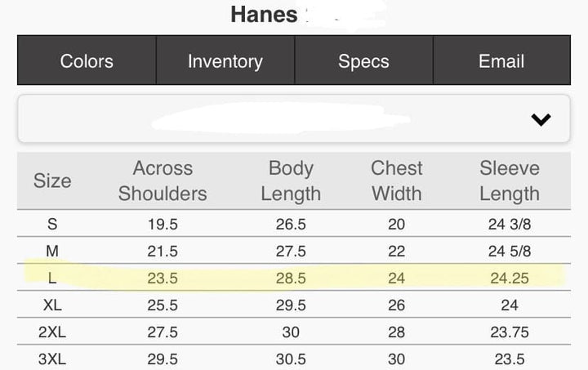Select the size 2XL row
Image resolution: width=588 pixels, height=370 pixels.
pyautogui.click(x=294, y=332)
